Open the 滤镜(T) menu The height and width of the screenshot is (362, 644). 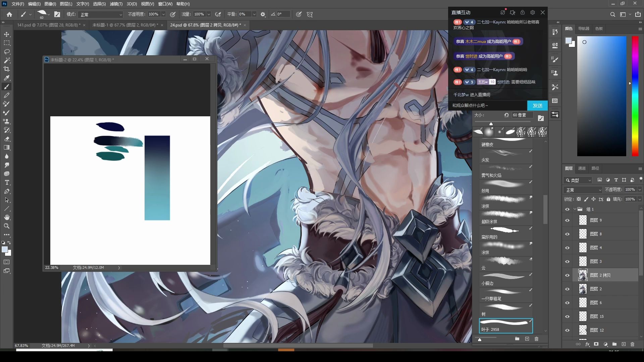[x=116, y=4]
